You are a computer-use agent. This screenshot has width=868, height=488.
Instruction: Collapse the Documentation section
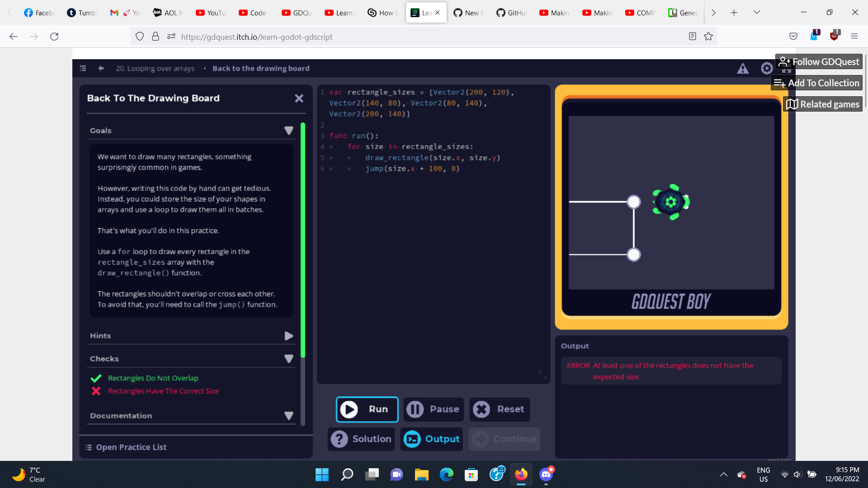(x=288, y=416)
